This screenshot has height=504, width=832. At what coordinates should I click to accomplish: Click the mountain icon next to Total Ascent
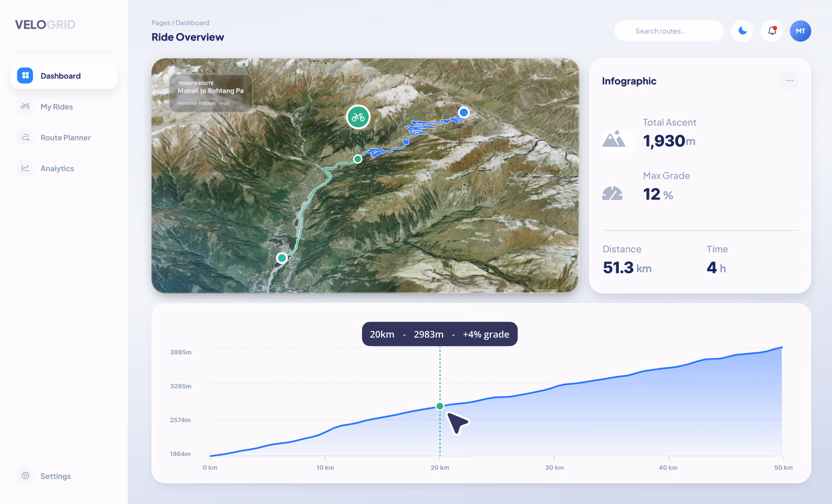click(614, 139)
